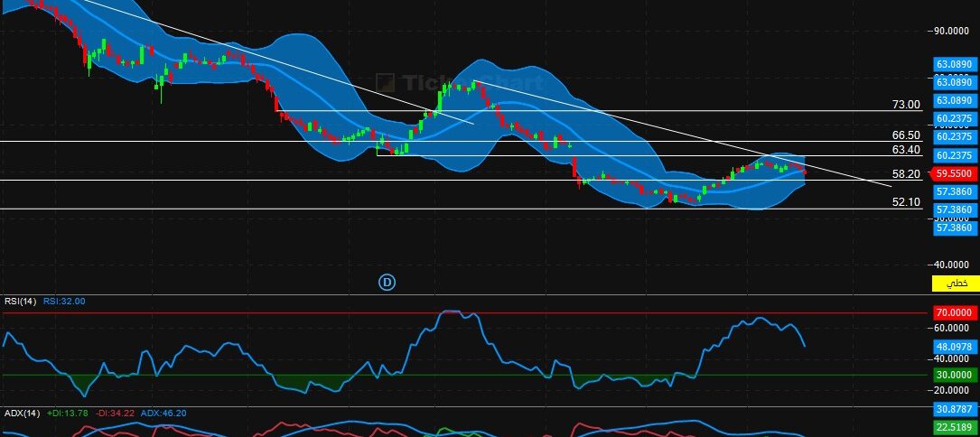
Task: Open the ADX(14) indicator title
Action: 21,413
